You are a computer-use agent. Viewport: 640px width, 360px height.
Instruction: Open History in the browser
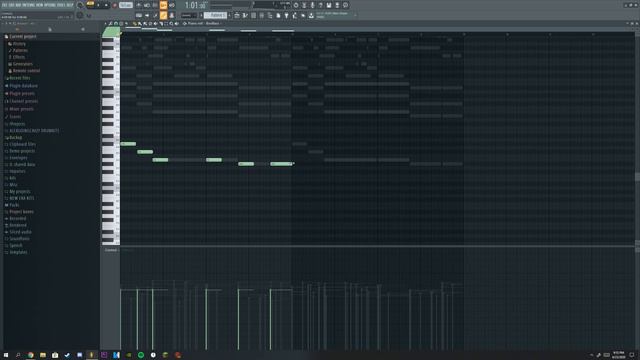tap(19, 44)
